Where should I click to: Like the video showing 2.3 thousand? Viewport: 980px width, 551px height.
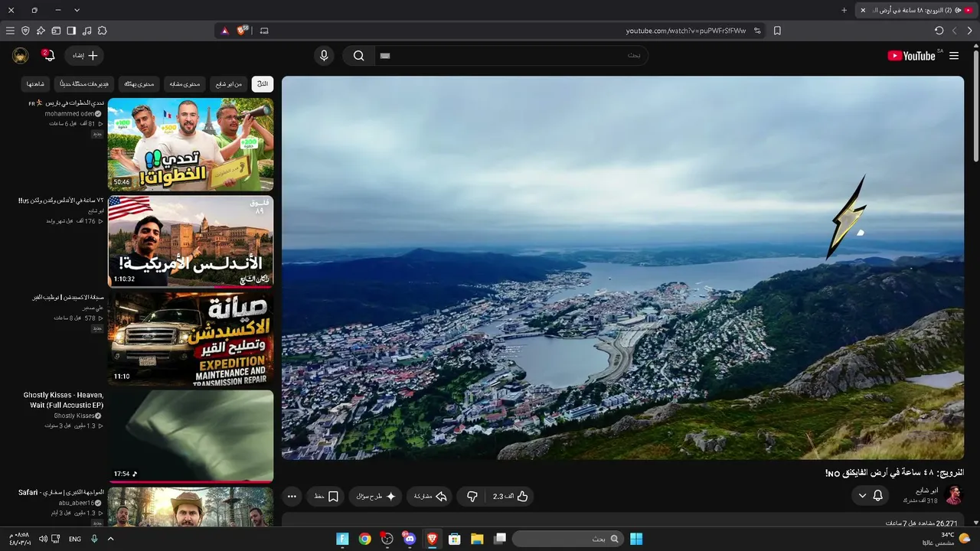pos(511,497)
